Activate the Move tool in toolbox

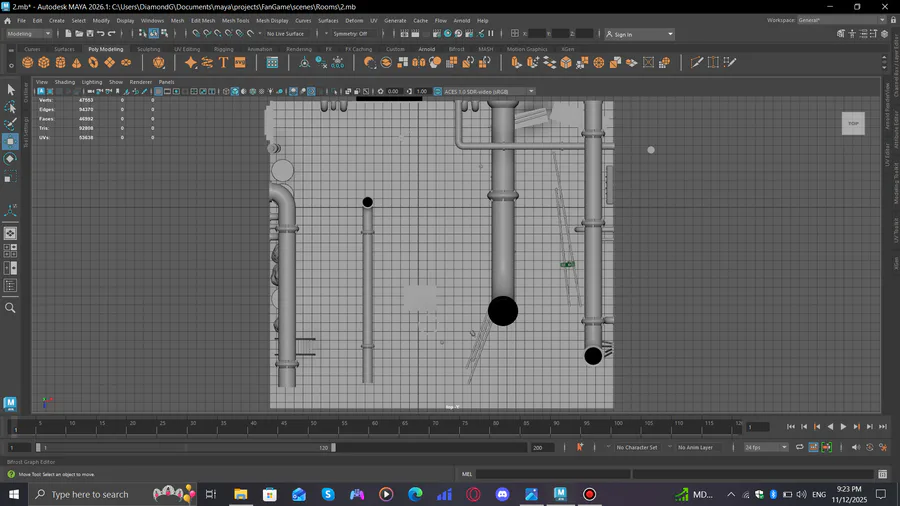tap(10, 141)
